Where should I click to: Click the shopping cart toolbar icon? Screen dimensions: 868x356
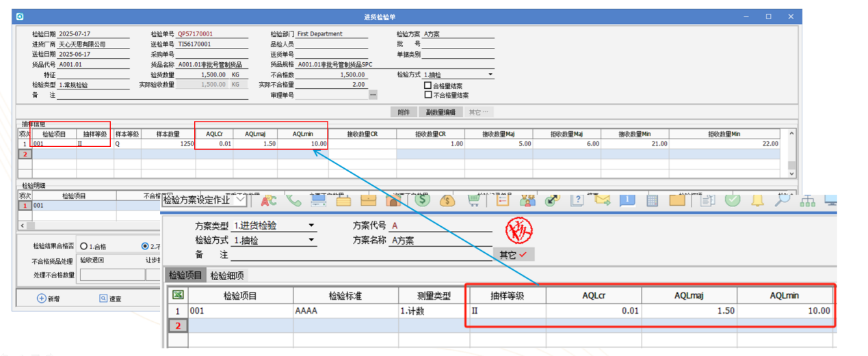473,200
